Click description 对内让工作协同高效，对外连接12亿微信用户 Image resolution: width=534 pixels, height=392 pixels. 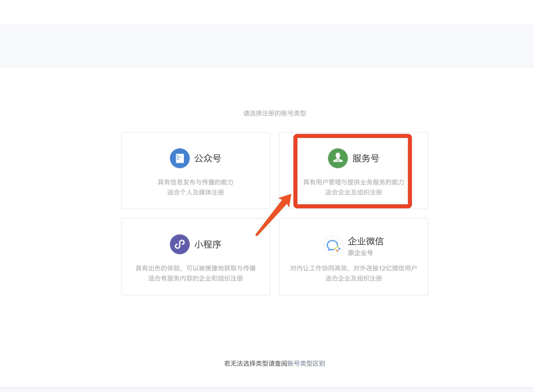(x=354, y=268)
